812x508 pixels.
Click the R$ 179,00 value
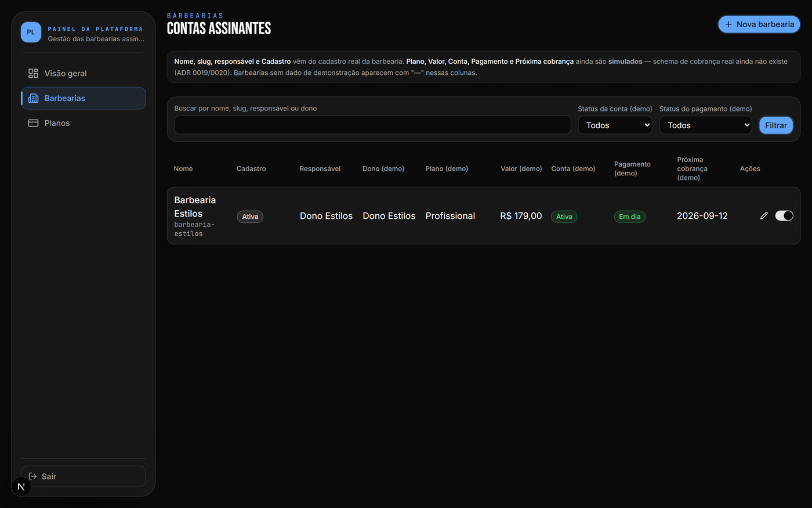[x=521, y=216]
